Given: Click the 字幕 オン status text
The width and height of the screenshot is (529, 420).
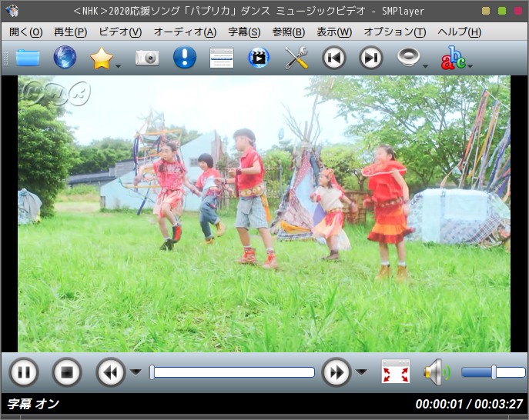Looking at the screenshot, I should pos(33,404).
